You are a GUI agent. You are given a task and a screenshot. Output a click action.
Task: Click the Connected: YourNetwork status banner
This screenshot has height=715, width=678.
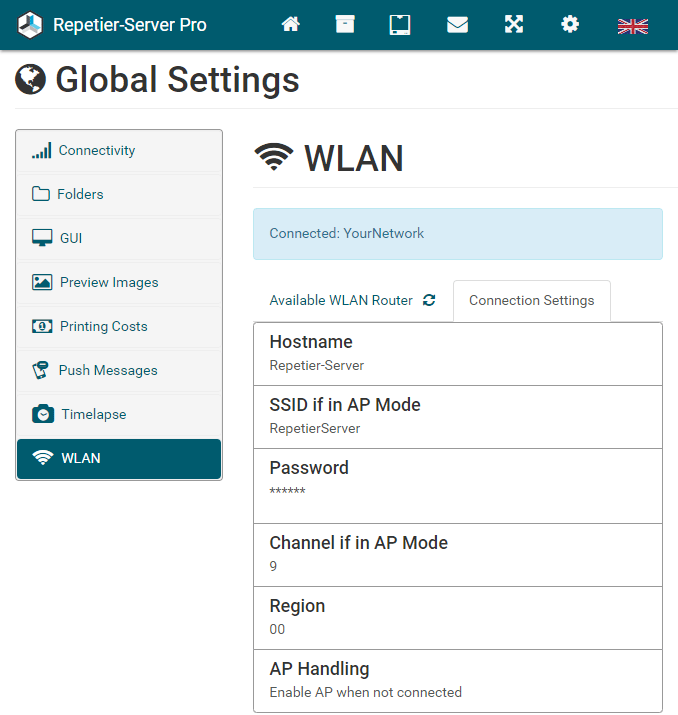458,234
